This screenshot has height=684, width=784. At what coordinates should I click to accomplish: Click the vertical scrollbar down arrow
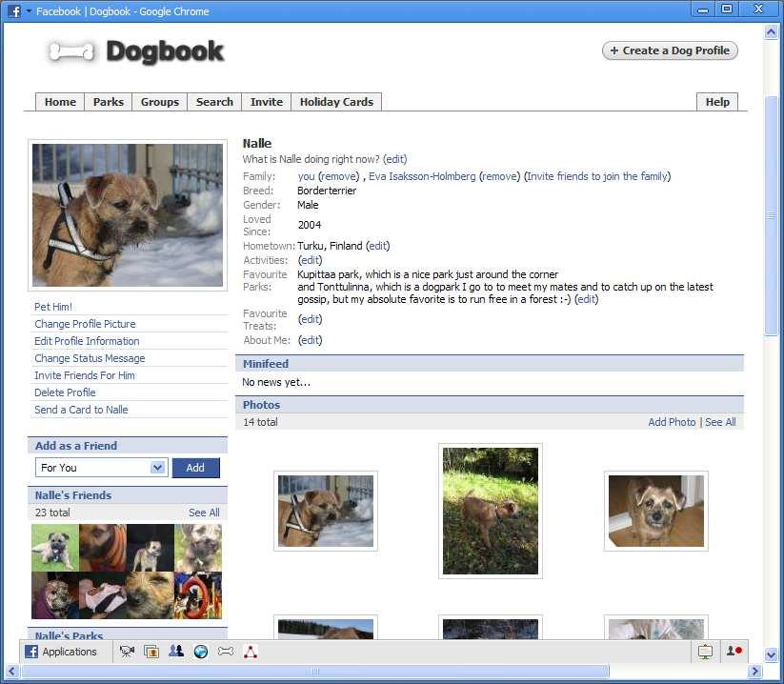coord(771,654)
